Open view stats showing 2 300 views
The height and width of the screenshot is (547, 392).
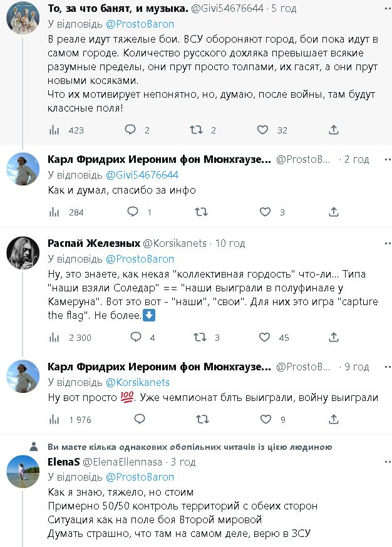pyautogui.click(x=54, y=337)
